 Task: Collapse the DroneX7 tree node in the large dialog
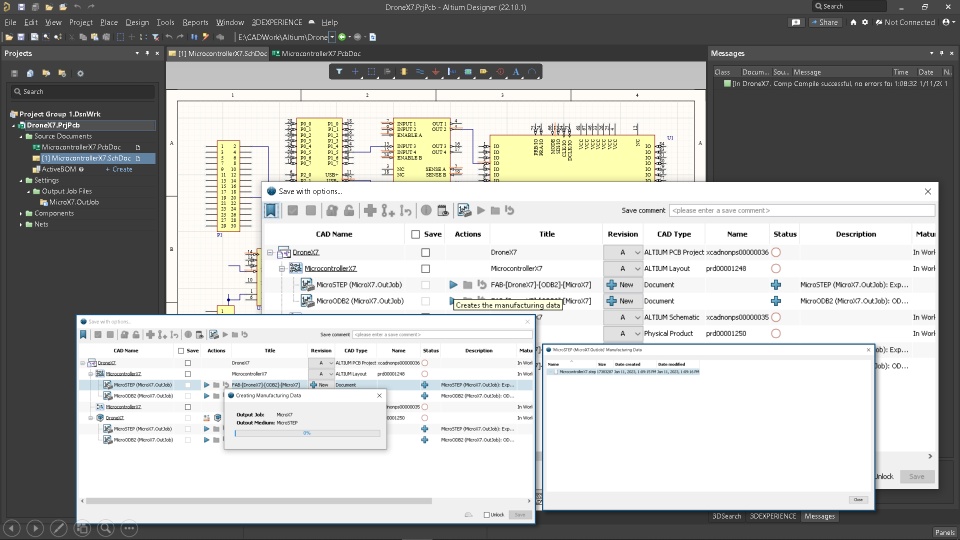click(x=270, y=252)
